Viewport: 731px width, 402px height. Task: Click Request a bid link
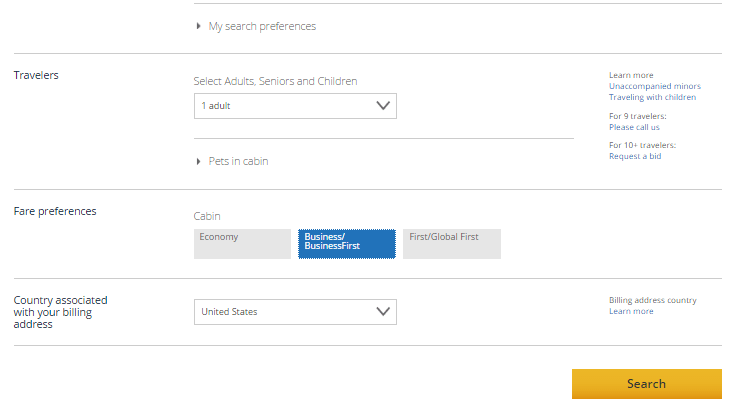coord(635,156)
